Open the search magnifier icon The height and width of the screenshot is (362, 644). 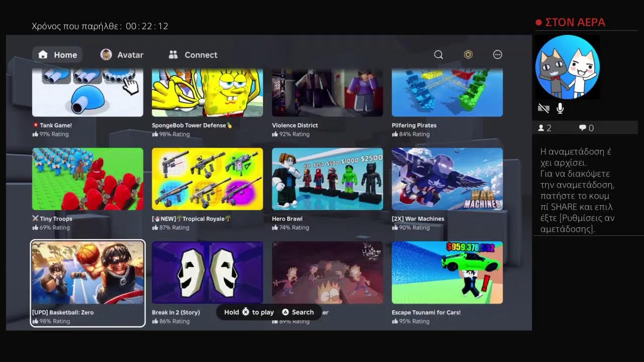click(x=439, y=55)
